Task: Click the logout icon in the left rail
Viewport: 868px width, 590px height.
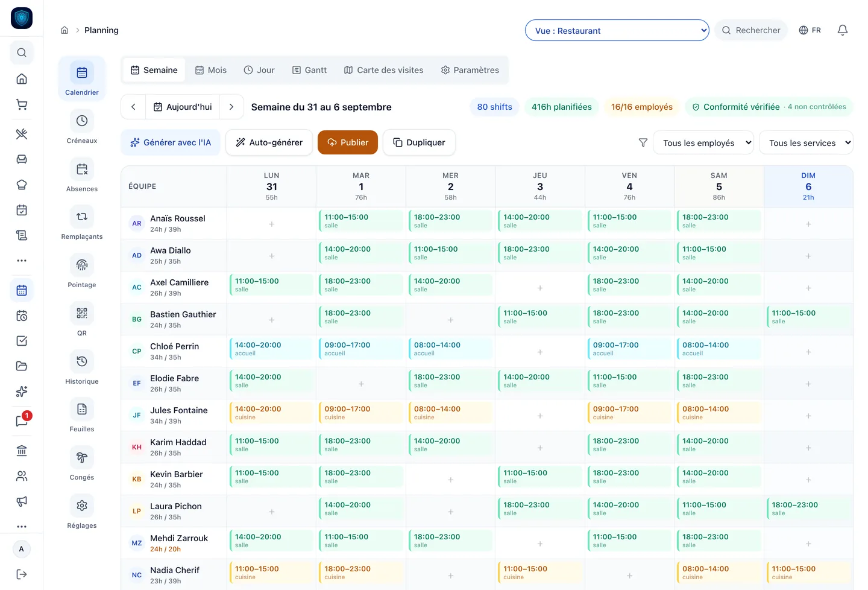Action: click(x=22, y=574)
